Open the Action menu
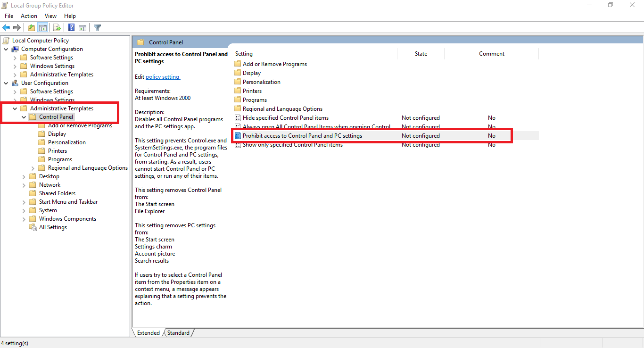 [x=29, y=16]
